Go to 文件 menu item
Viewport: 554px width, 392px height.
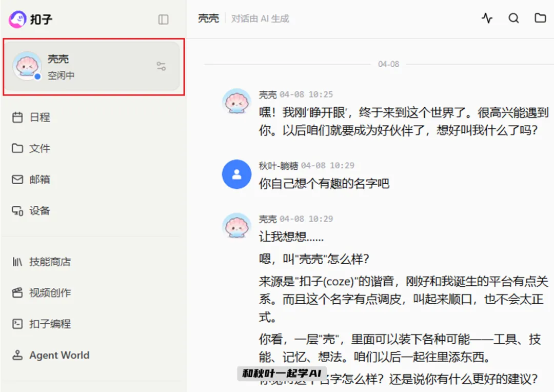(40, 148)
